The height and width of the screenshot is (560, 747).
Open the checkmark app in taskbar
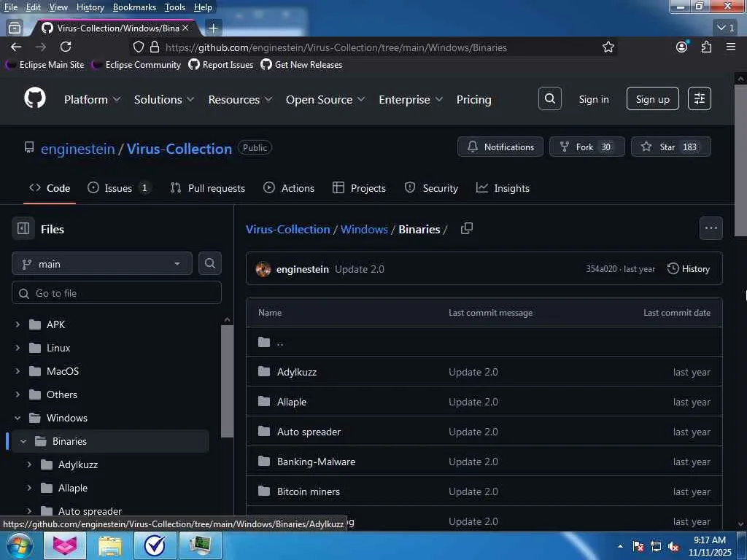click(155, 546)
